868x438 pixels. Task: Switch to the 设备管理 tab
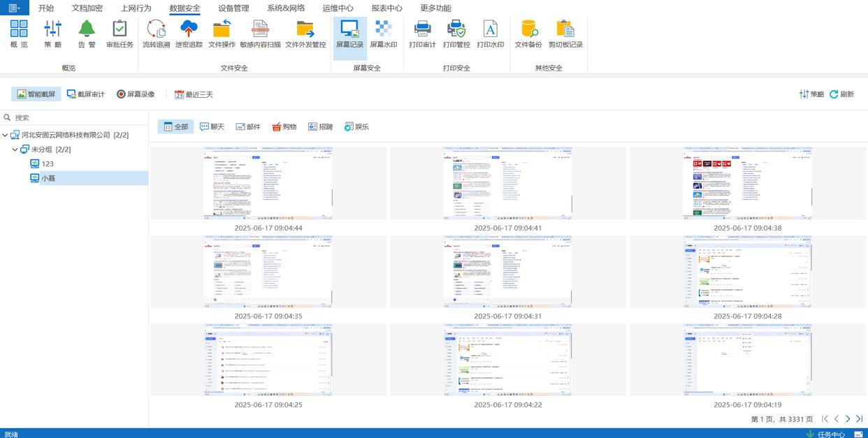click(x=233, y=8)
